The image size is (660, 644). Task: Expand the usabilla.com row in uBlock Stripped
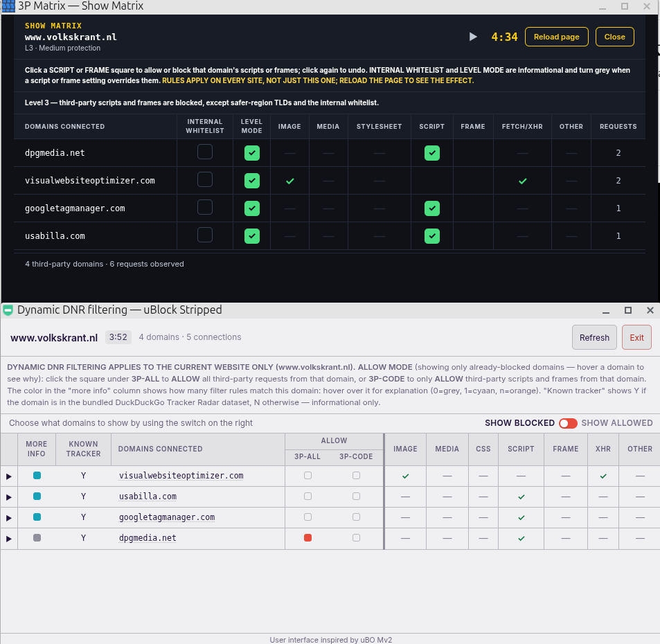[9, 497]
